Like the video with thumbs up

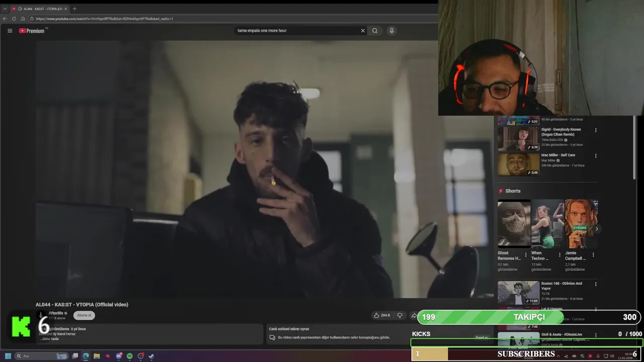pyautogui.click(x=382, y=315)
